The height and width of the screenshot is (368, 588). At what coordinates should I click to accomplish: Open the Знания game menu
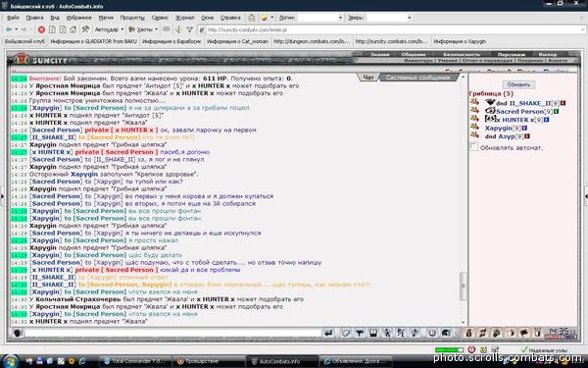pyautogui.click(x=379, y=54)
